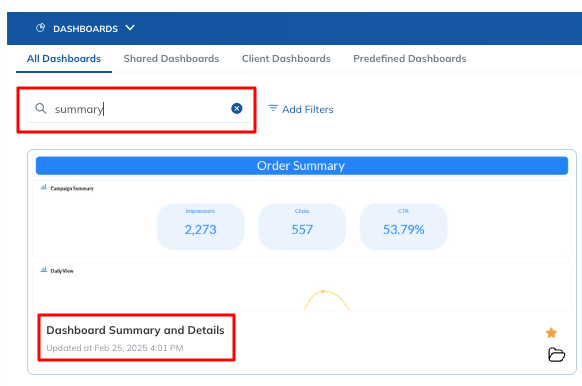Open the Predefined Dashboards tab

coord(410,59)
